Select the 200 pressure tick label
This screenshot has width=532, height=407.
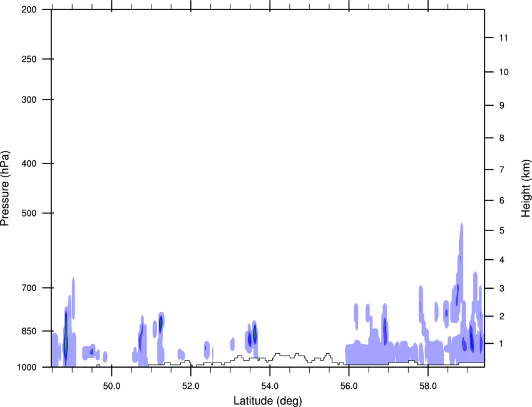pos(29,9)
